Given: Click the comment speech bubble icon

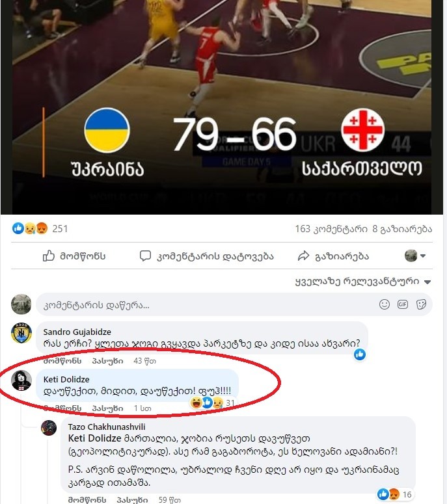Looking at the screenshot, I should coord(145,256).
